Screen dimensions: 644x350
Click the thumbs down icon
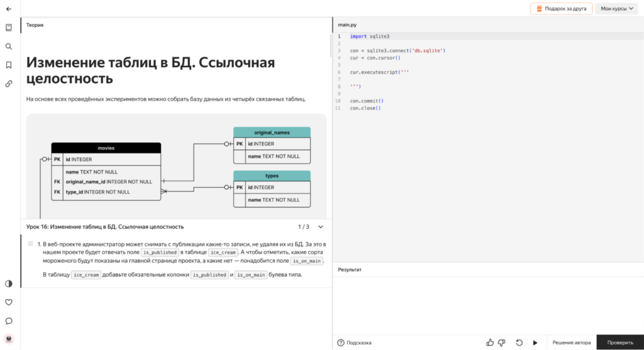click(x=502, y=342)
